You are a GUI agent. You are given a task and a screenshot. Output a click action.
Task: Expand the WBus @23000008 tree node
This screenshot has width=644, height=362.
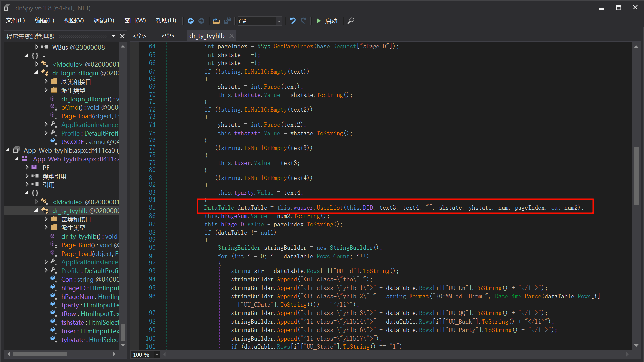pos(37,47)
